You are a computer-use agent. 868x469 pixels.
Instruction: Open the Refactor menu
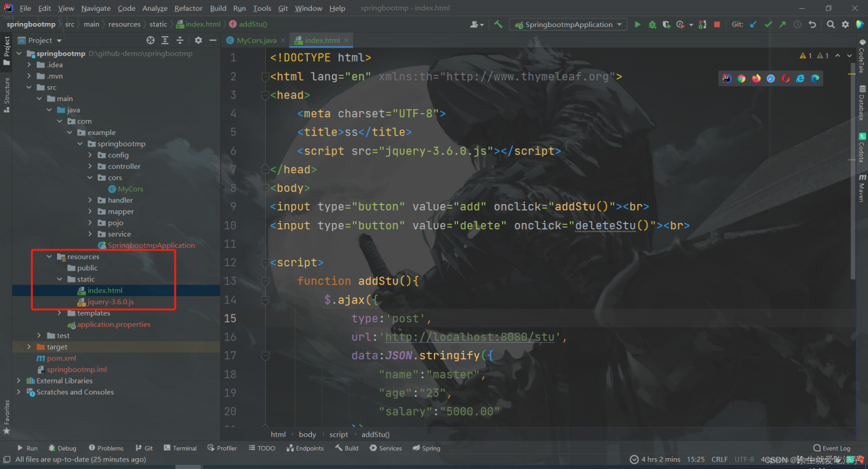[188, 8]
